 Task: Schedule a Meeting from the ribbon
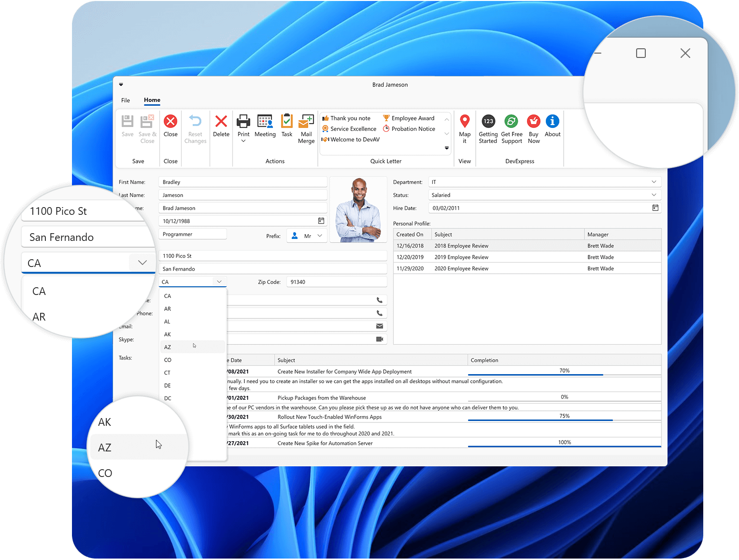[265, 126]
